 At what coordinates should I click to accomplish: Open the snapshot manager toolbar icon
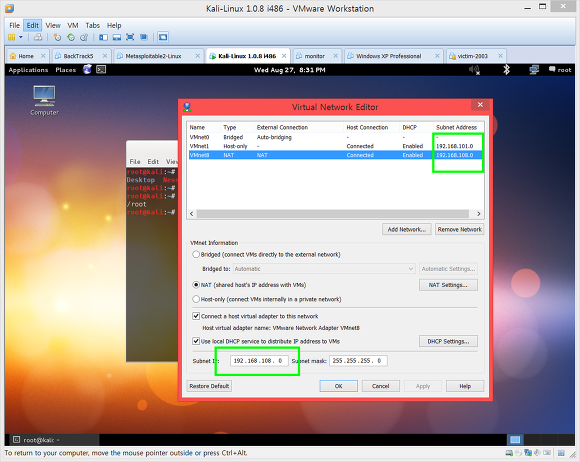tap(84, 37)
